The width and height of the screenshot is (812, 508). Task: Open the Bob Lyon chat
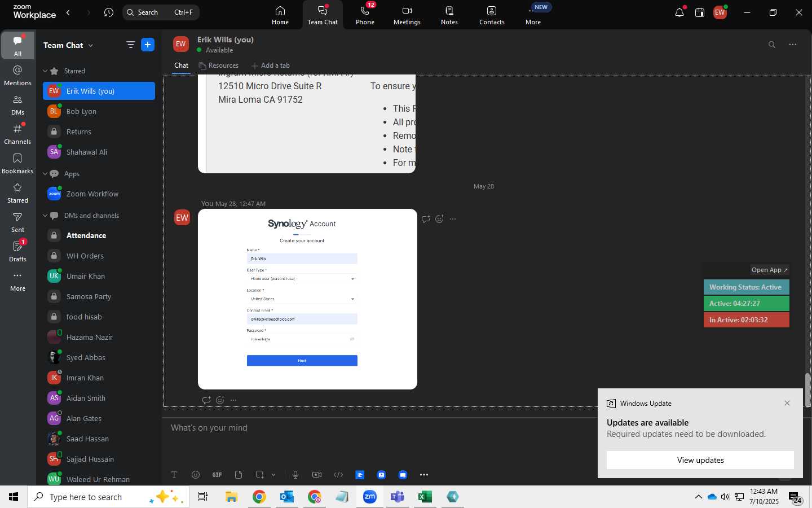[99, 111]
